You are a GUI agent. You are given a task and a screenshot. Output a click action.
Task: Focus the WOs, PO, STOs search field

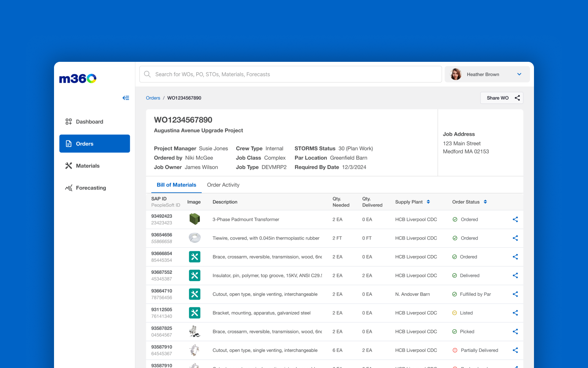(x=290, y=74)
